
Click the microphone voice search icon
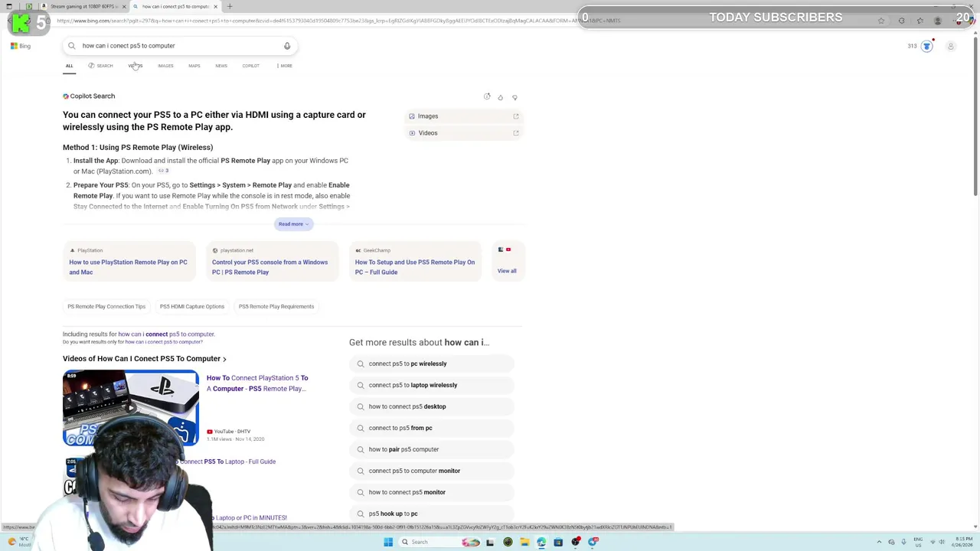click(x=287, y=46)
